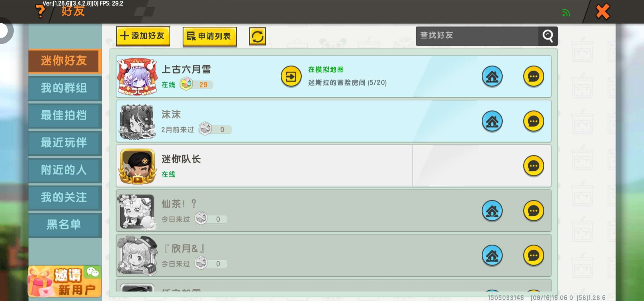Open the 申请列表 button
The height and width of the screenshot is (301, 644).
click(x=210, y=37)
